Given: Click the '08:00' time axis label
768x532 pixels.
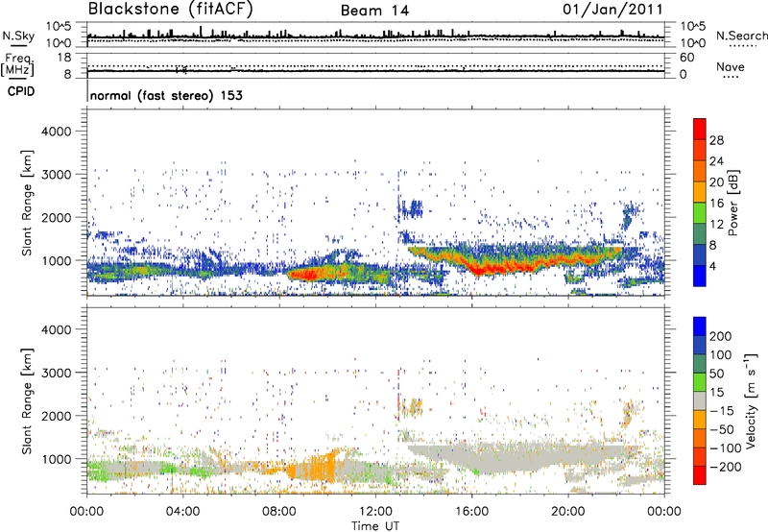Looking at the screenshot, I should pos(278,512).
